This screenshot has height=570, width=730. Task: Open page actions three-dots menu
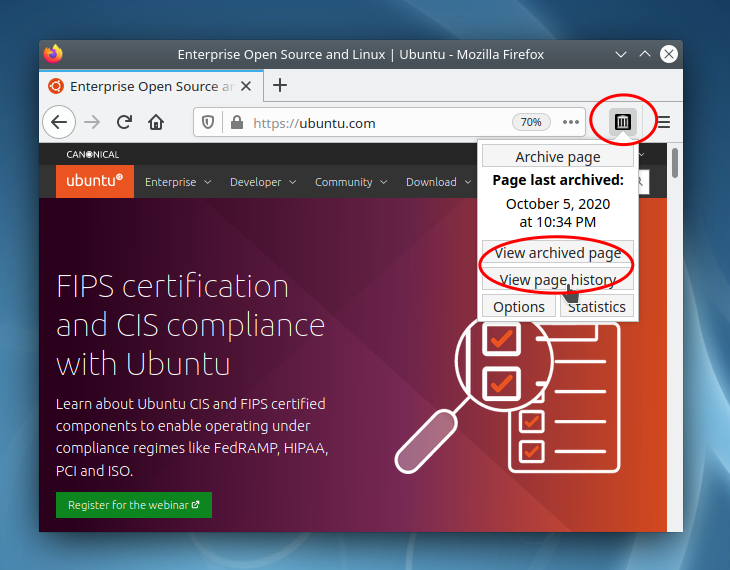[x=570, y=122]
